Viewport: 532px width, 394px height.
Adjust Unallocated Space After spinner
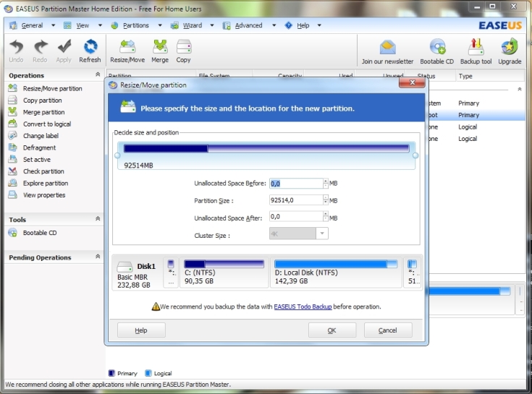326,216
